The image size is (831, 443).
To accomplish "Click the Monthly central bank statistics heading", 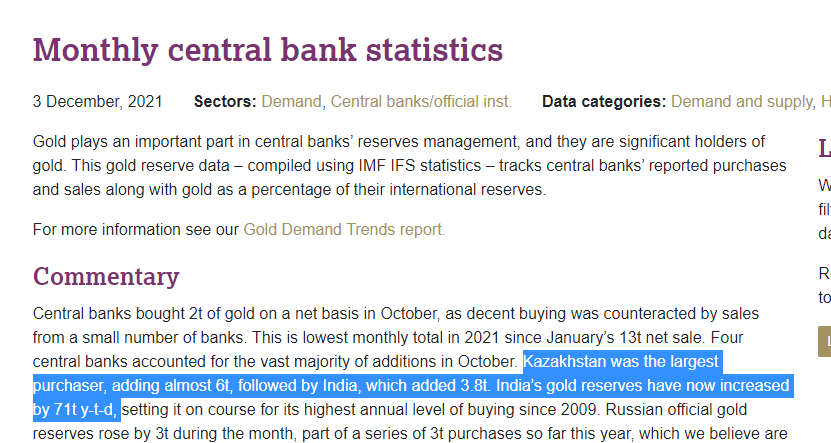I will pos(268,49).
